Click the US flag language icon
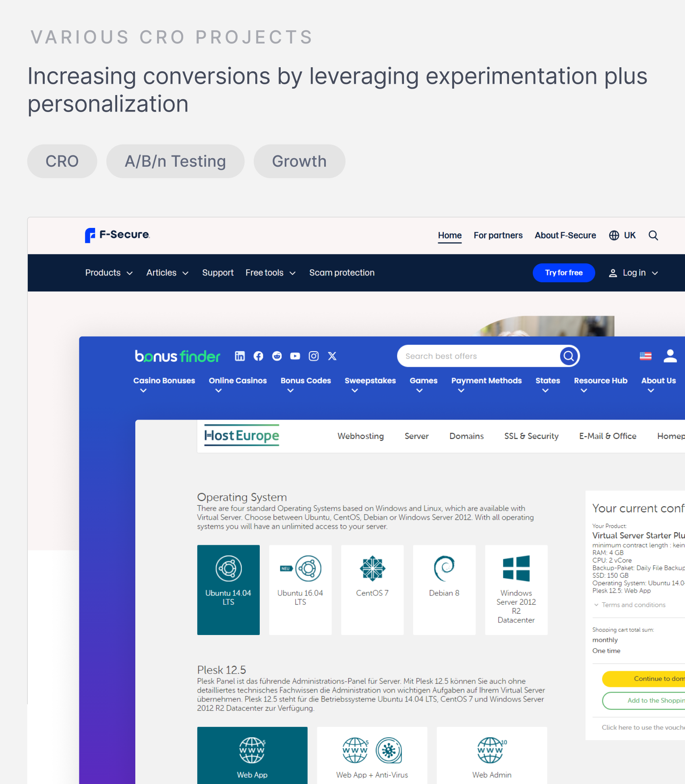This screenshot has width=685, height=784. 646,356
